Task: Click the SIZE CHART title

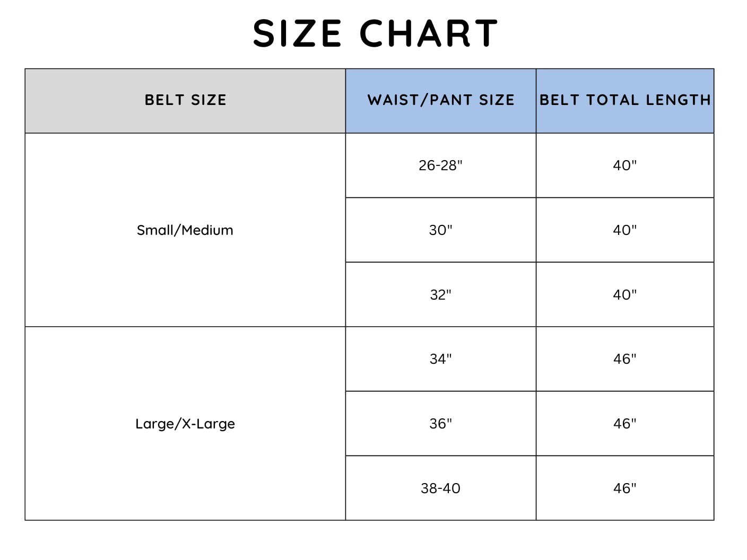Action: (375, 33)
